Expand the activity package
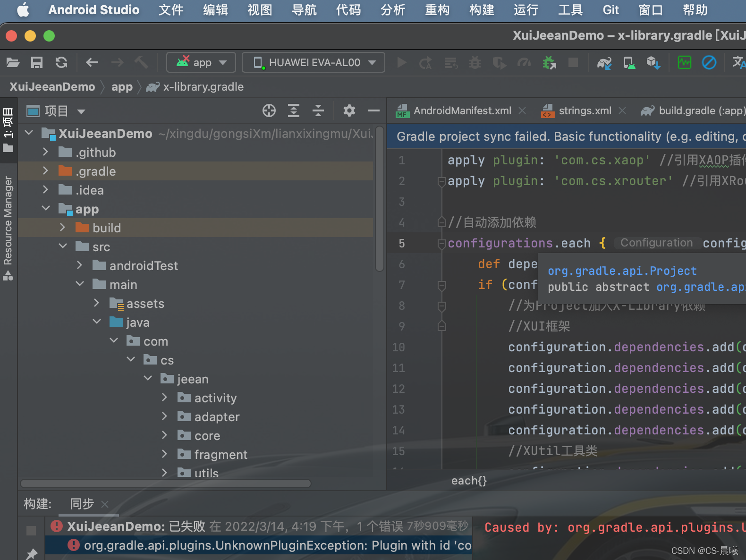Screen dimensions: 746x560 click(164, 397)
